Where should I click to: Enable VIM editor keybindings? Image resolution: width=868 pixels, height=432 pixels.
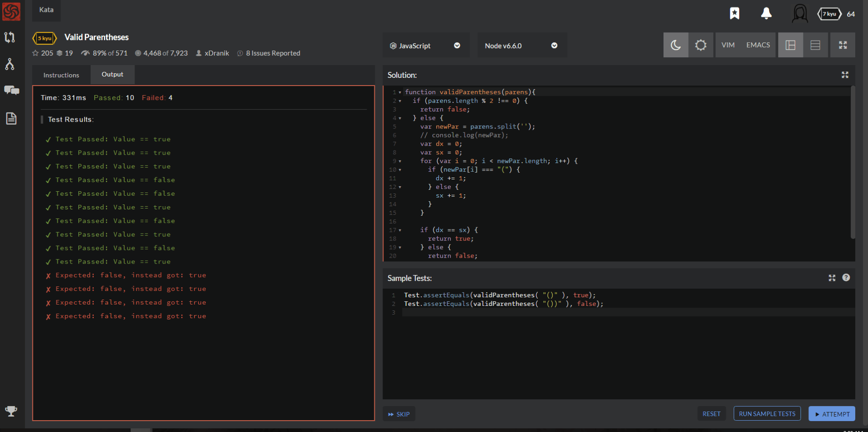[728, 45]
